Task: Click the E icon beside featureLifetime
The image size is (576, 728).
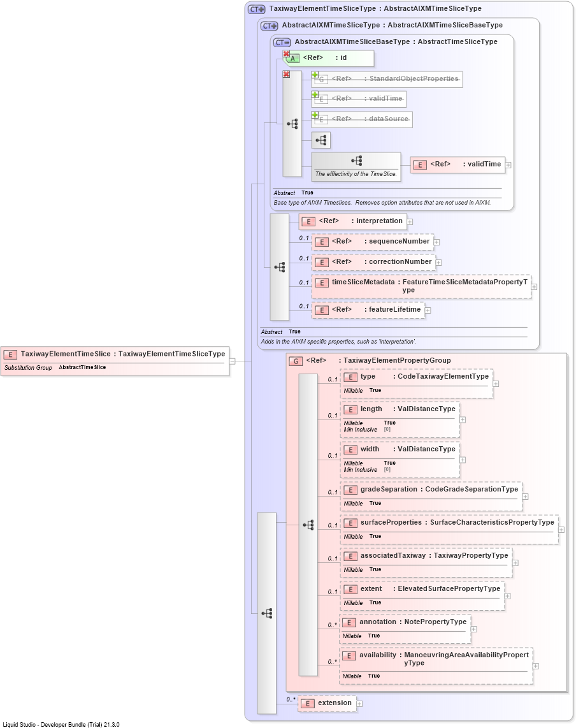Action: (x=322, y=310)
